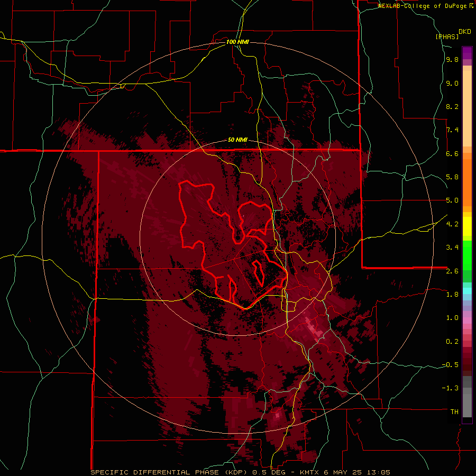
Task: Click the "6 MAY 25 13:05" timestamp
Action: click(357, 472)
